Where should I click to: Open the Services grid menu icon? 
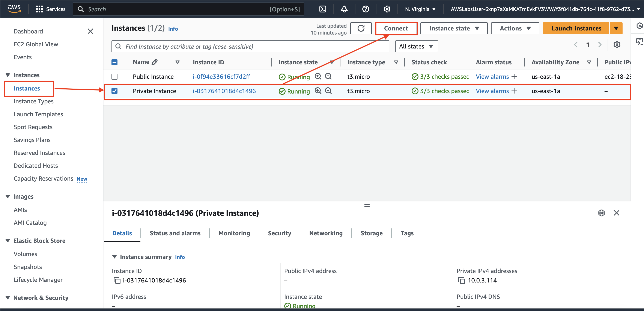(39, 9)
